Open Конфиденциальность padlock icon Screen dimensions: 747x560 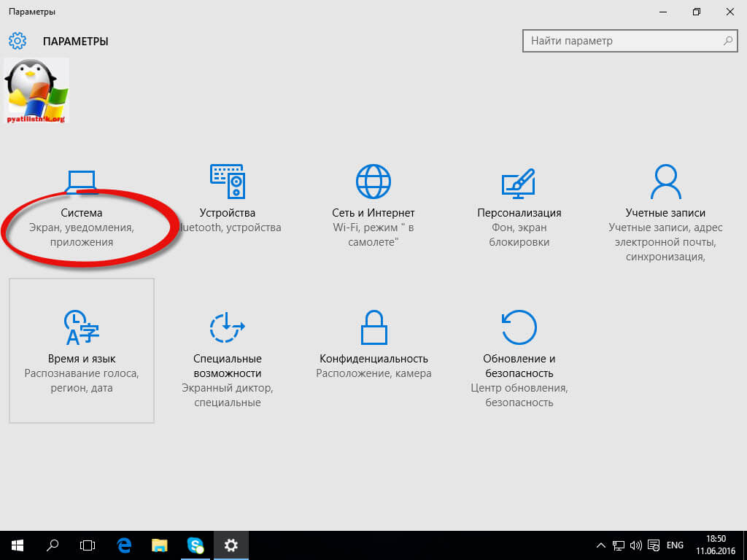click(373, 327)
